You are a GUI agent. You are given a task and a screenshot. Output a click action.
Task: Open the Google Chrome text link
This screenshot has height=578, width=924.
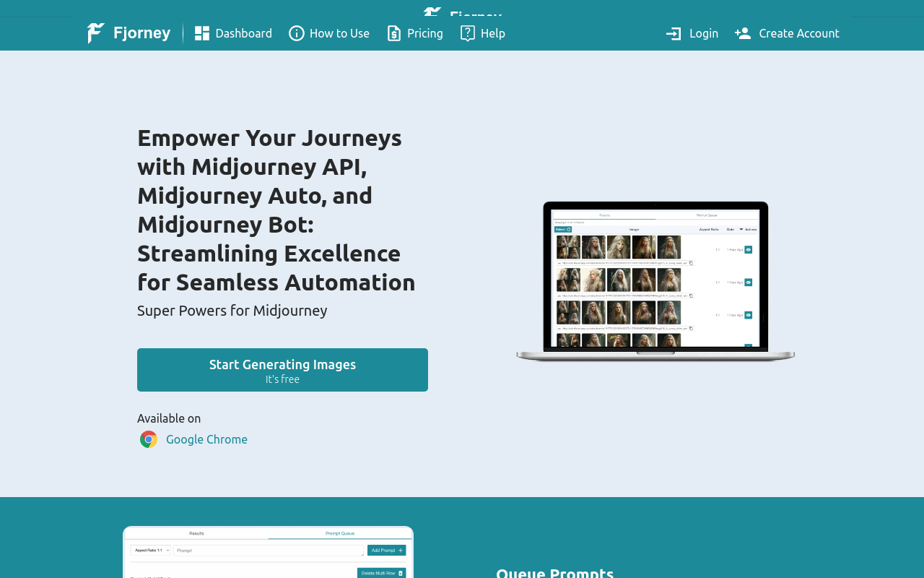pyautogui.click(x=206, y=439)
